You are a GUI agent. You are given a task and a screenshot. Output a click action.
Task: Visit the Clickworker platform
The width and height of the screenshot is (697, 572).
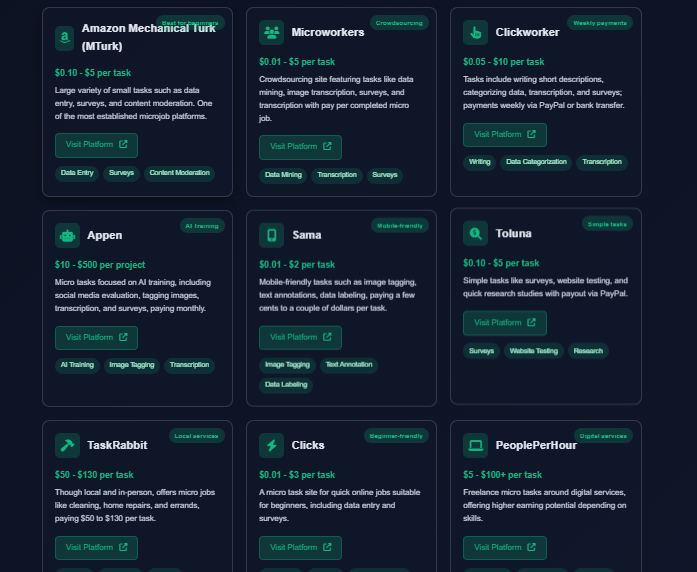[x=505, y=135]
